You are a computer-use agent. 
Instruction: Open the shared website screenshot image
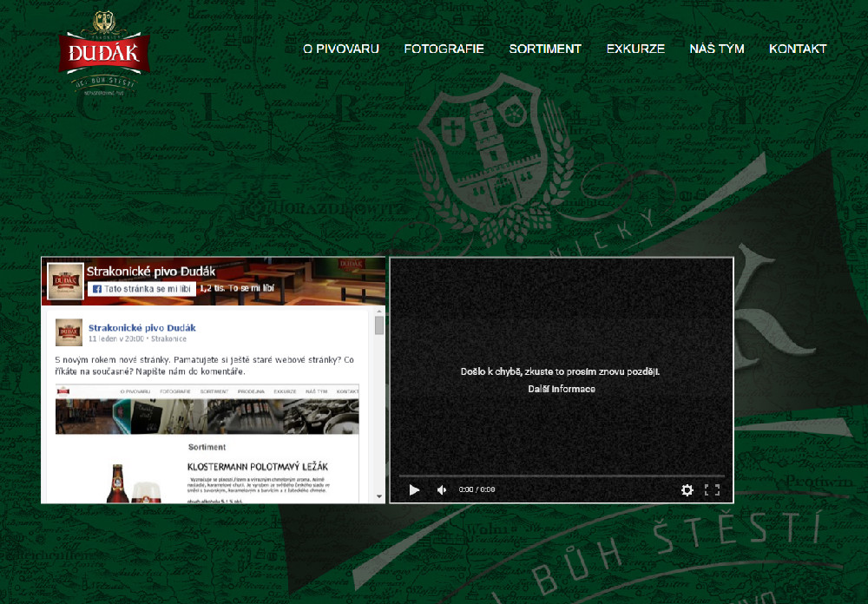tap(207, 443)
